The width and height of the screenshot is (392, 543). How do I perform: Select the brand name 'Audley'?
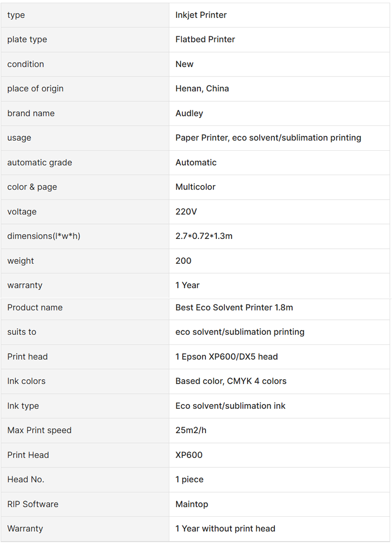click(x=189, y=113)
